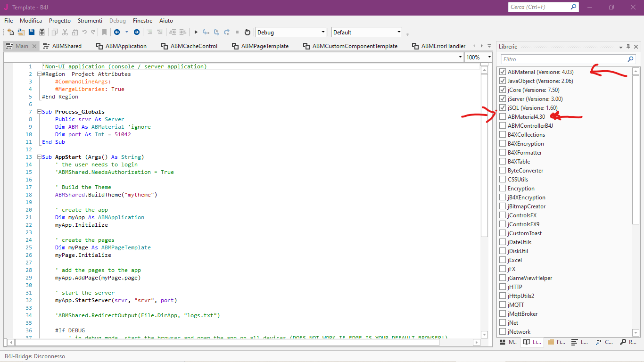Click the increase indent icon
Screen dimensions: 644x362
183,32
